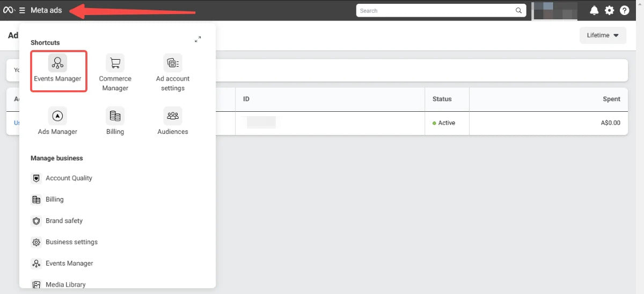Select Events Manager in Manage business list

tap(69, 263)
